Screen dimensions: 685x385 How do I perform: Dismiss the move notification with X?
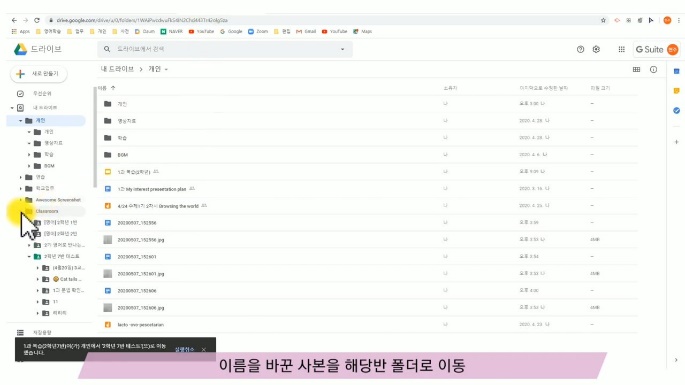click(x=204, y=350)
